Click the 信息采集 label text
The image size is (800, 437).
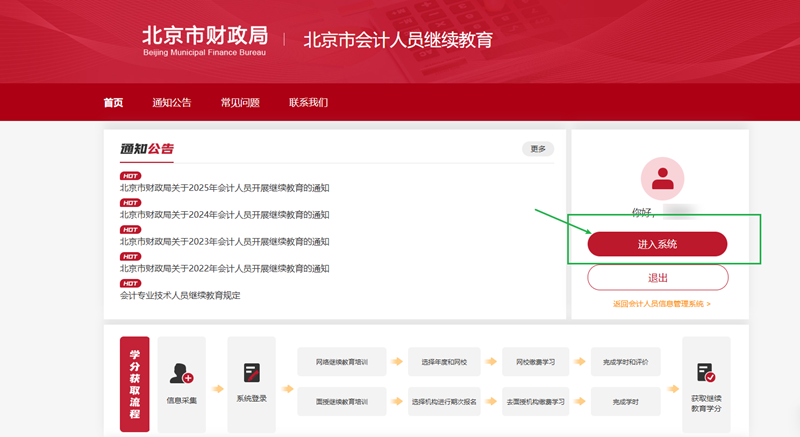[x=182, y=400]
